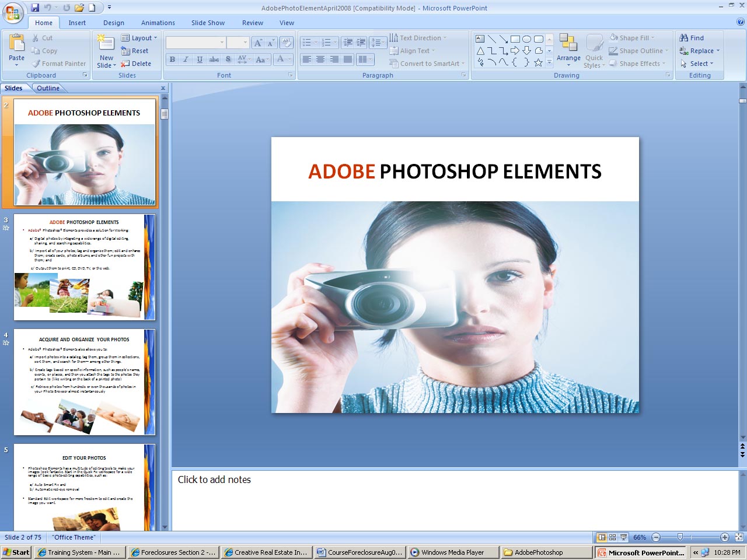Click the Bullets list icon
This screenshot has width=747, height=560.
(307, 43)
